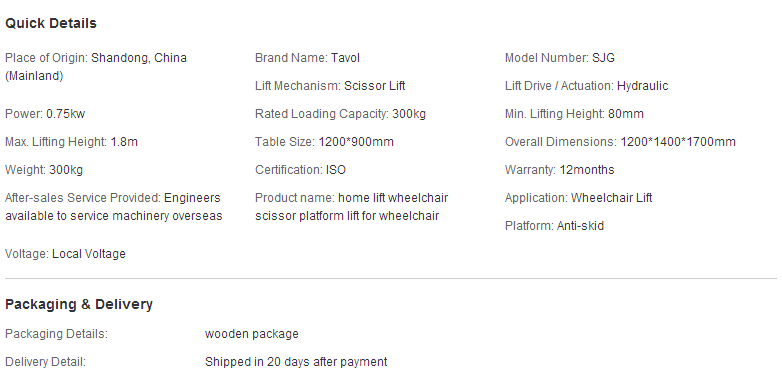Viewport: 782px width, 390px height.
Task: Click the Power 0.75kw specification
Action: [x=45, y=114]
